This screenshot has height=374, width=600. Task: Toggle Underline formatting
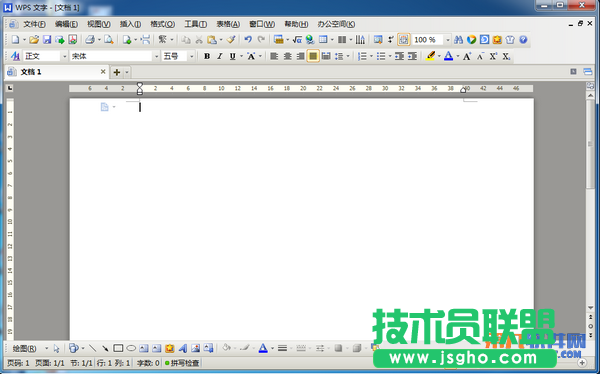point(232,56)
